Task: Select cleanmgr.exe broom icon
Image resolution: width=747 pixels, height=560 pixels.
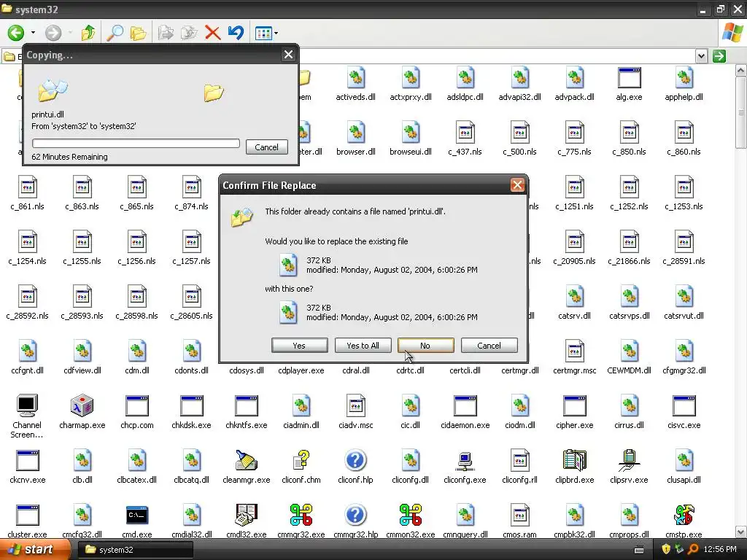Action: coord(247,461)
